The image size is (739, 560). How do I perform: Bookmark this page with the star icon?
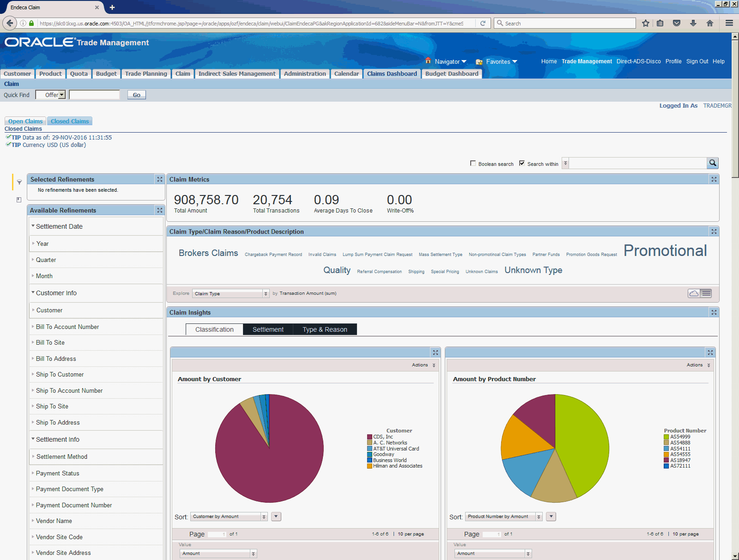click(x=646, y=23)
